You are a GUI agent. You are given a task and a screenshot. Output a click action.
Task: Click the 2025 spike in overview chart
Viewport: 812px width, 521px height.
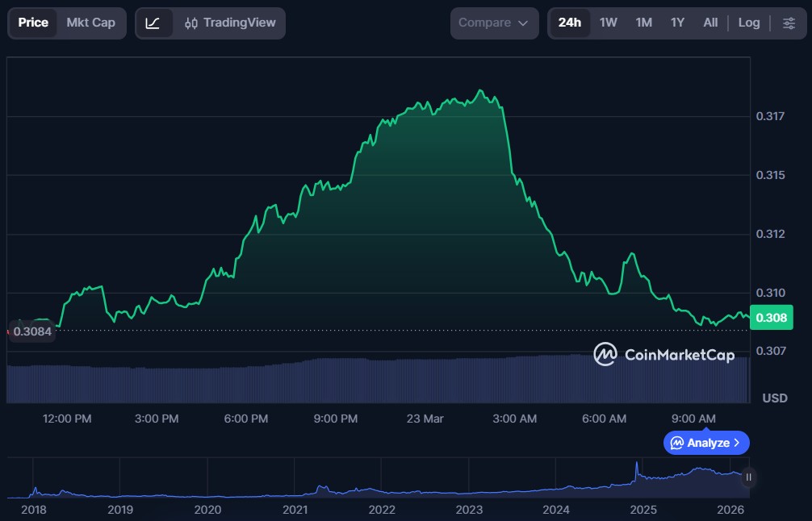tap(636, 468)
